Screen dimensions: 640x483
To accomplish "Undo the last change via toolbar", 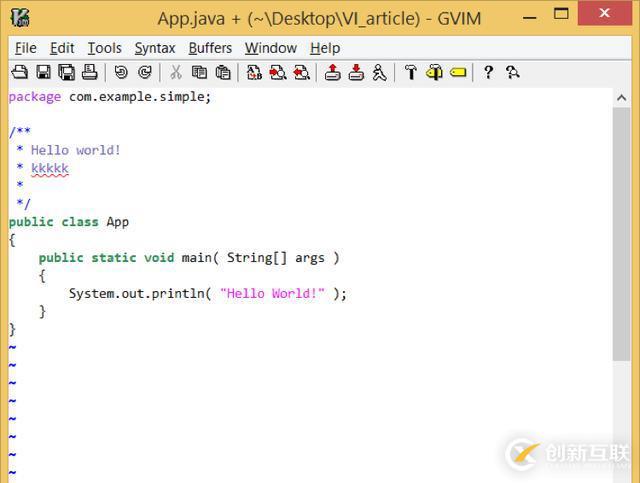I will click(x=121, y=72).
